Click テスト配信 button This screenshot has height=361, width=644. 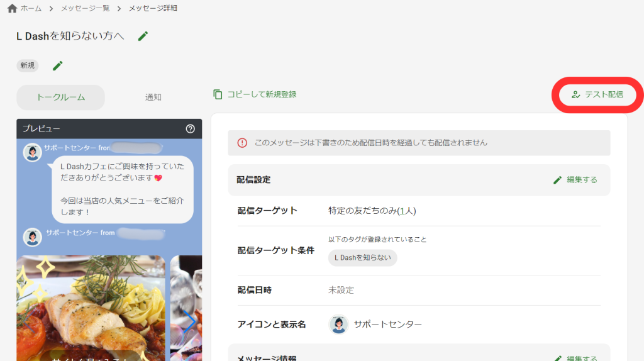pos(597,95)
